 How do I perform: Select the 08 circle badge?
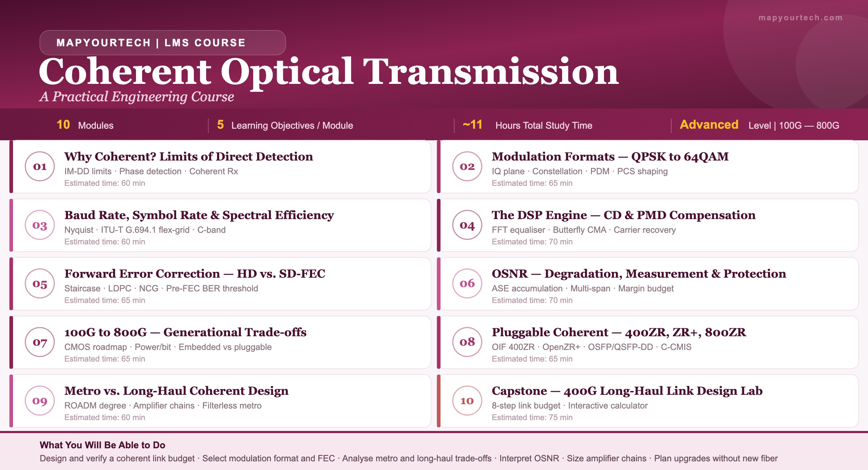pyautogui.click(x=467, y=342)
